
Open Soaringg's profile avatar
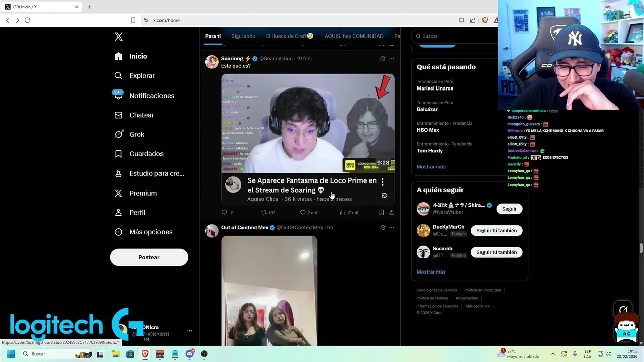point(212,62)
